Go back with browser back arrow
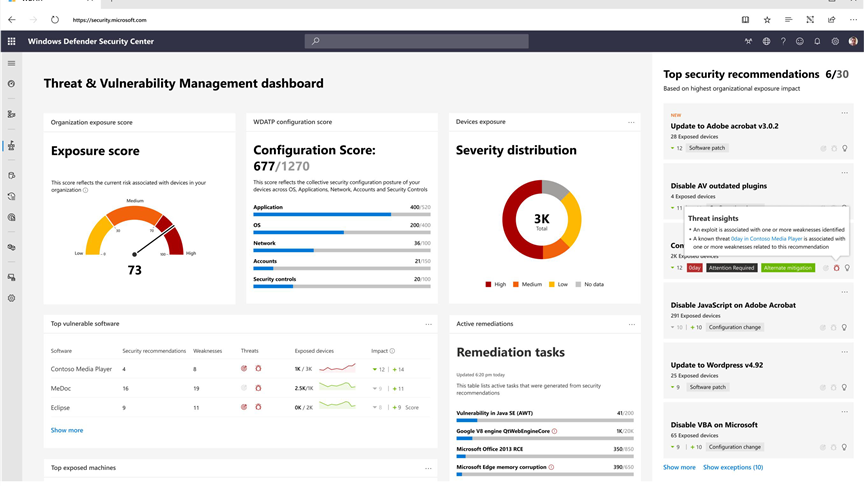 pos(12,20)
